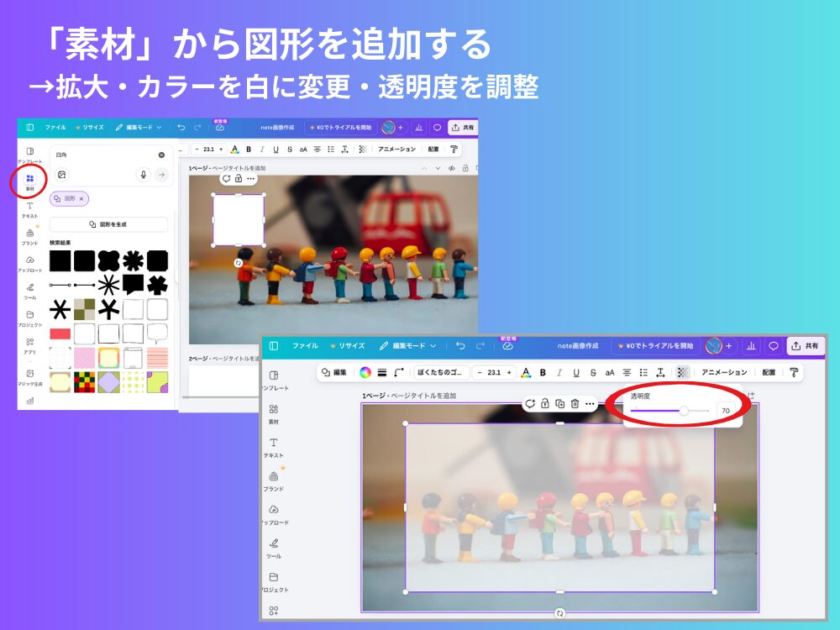
Task: Open the ぼくたちのゴ… font dropdown
Action: tap(442, 372)
